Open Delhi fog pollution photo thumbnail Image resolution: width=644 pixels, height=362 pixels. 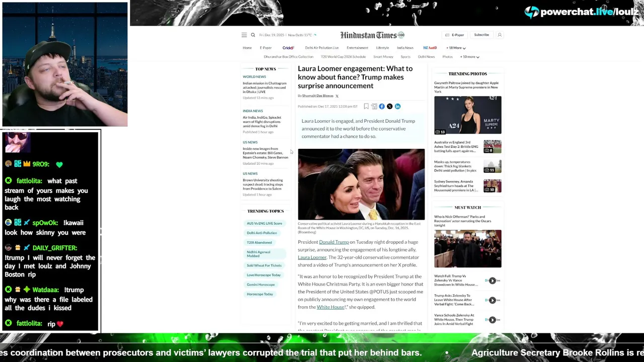[493, 166]
